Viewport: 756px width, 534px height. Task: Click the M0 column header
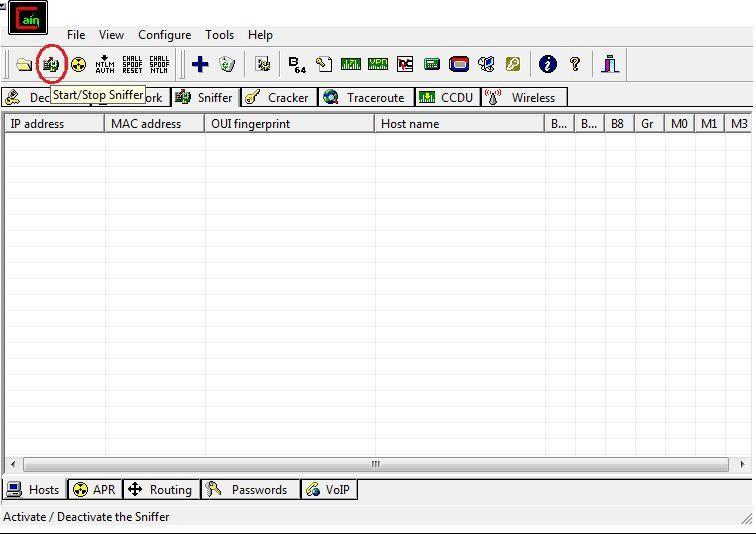679,124
